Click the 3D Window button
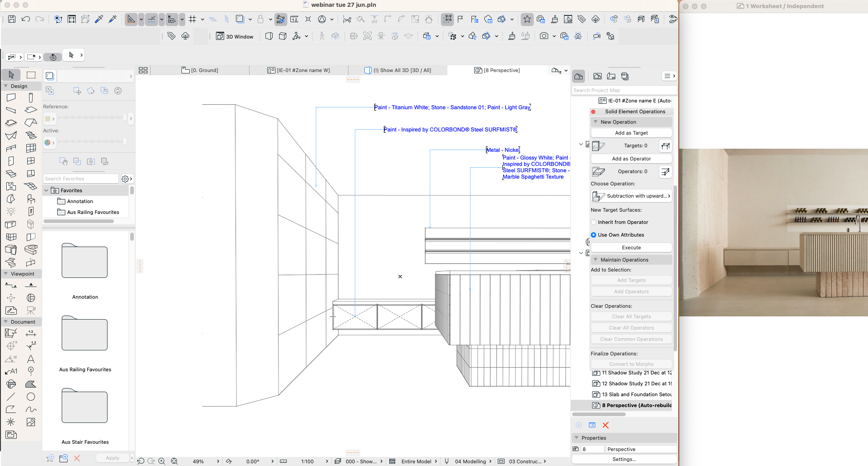Screen dimensions: 868x466 click(x=235, y=36)
